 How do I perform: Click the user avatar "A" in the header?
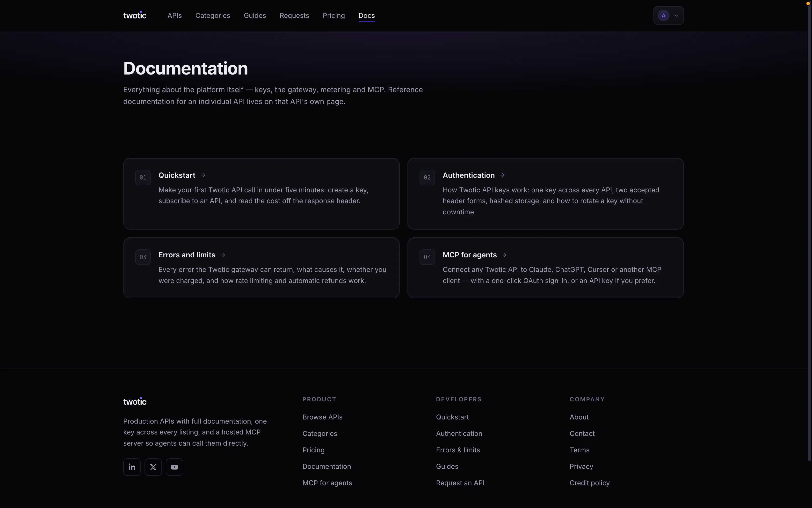(663, 15)
